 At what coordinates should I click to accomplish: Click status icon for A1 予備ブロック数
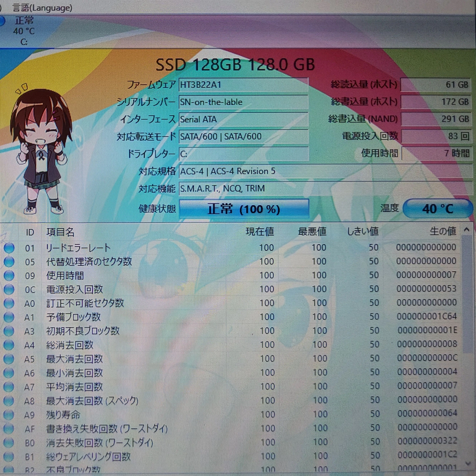(9, 317)
